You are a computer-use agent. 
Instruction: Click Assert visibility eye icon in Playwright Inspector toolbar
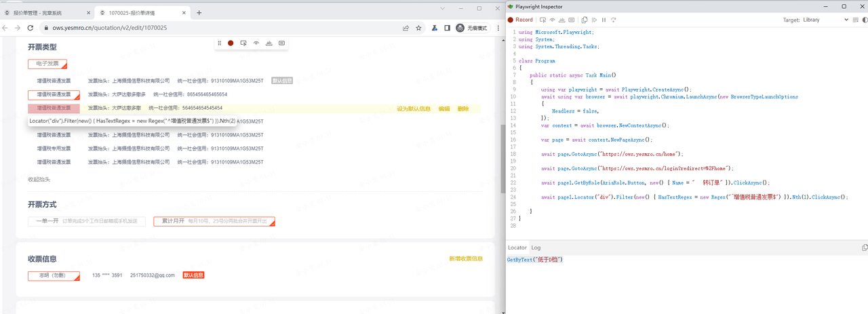point(552,20)
